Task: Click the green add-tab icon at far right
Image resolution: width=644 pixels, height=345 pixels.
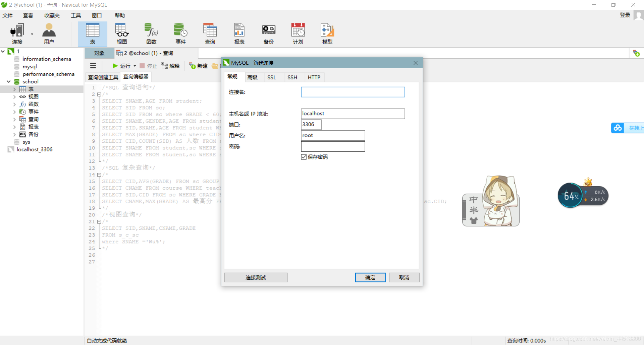Action: (636, 53)
